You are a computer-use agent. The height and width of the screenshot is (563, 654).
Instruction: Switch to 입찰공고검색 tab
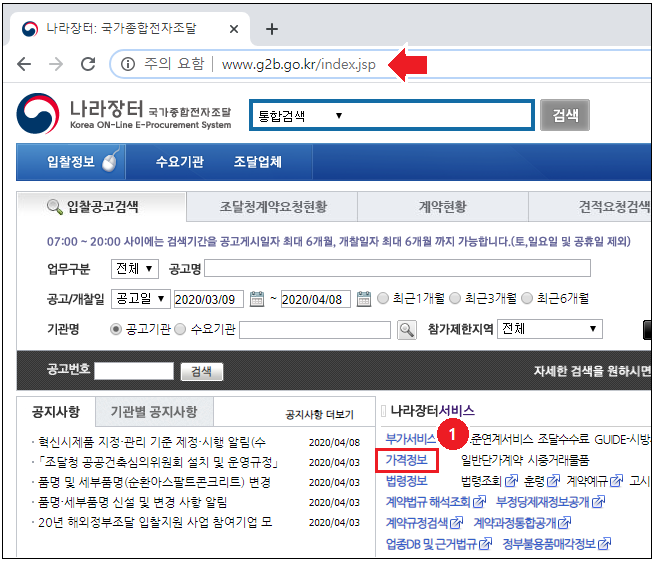[102, 206]
